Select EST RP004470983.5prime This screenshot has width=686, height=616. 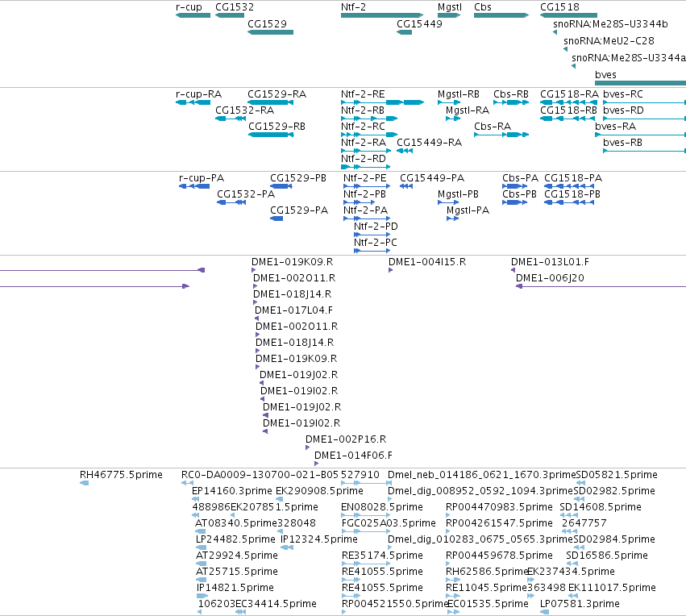click(448, 515)
